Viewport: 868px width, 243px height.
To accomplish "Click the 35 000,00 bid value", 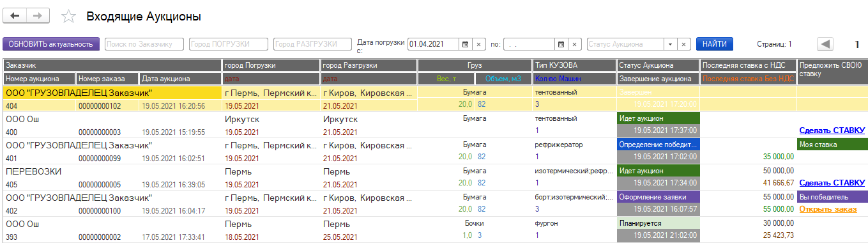I will tap(778, 156).
